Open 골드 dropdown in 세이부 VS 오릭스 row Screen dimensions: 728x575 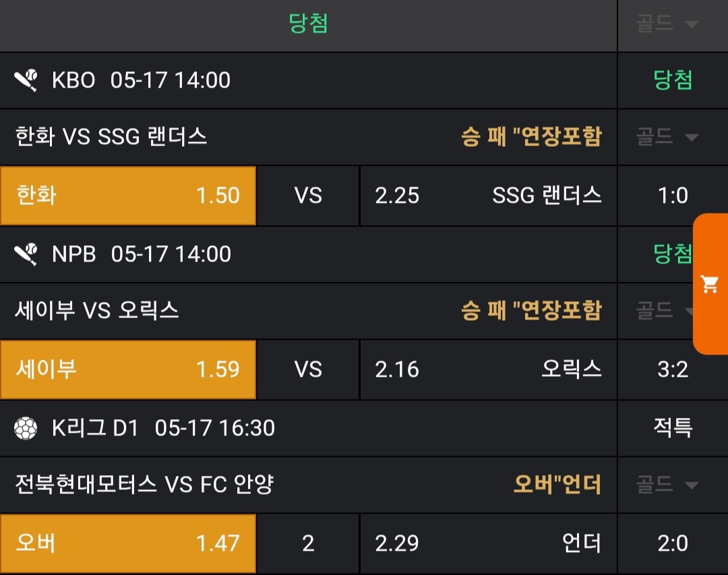point(665,311)
